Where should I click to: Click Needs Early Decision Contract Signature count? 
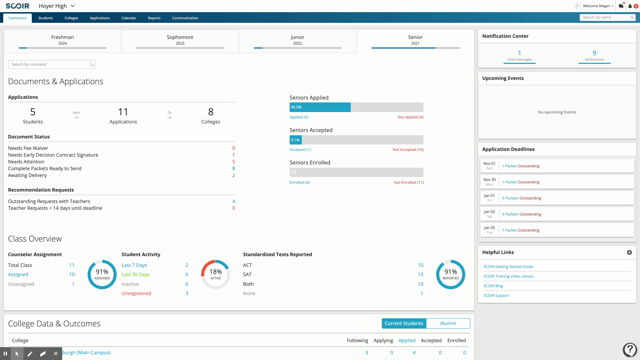click(233, 155)
